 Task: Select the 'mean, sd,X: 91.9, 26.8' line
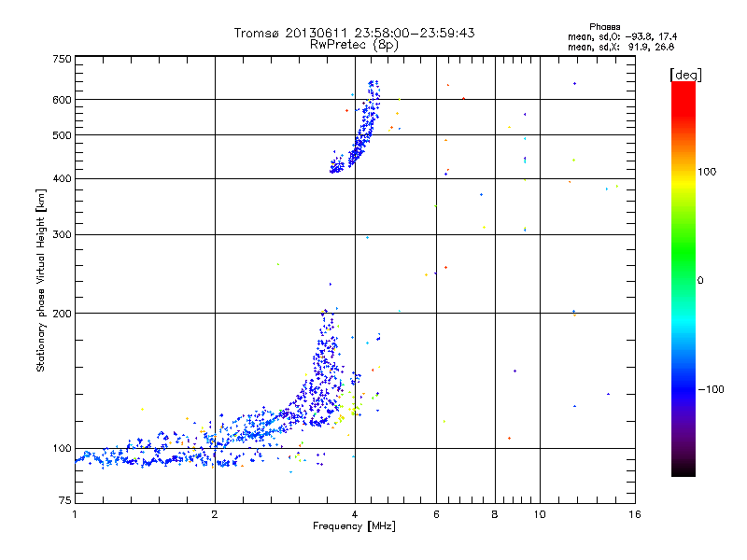(621, 47)
